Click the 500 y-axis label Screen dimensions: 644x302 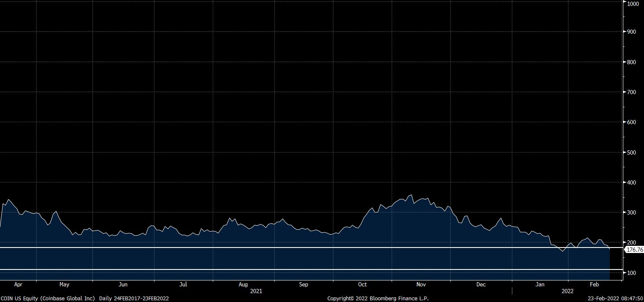coord(632,152)
